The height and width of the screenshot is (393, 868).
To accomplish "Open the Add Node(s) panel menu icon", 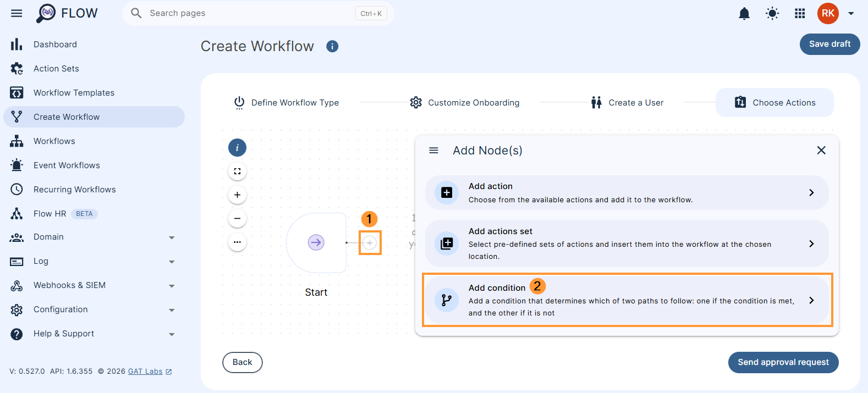I will [433, 150].
